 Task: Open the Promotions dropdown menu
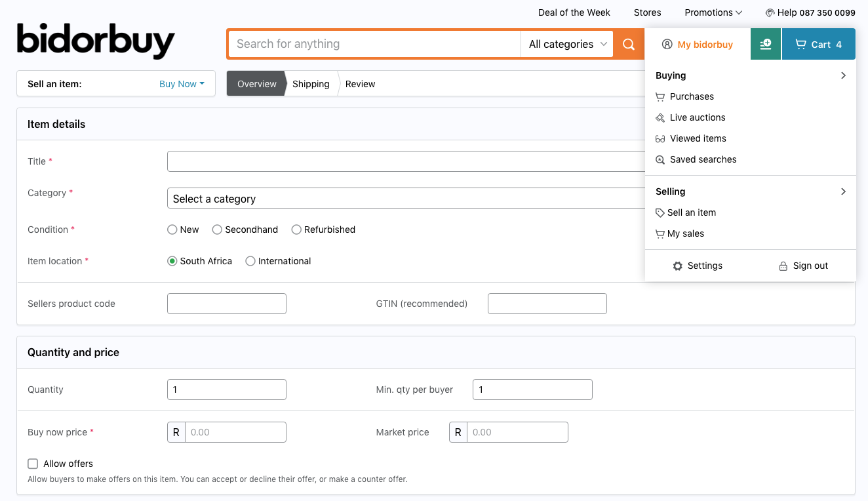pyautogui.click(x=713, y=12)
